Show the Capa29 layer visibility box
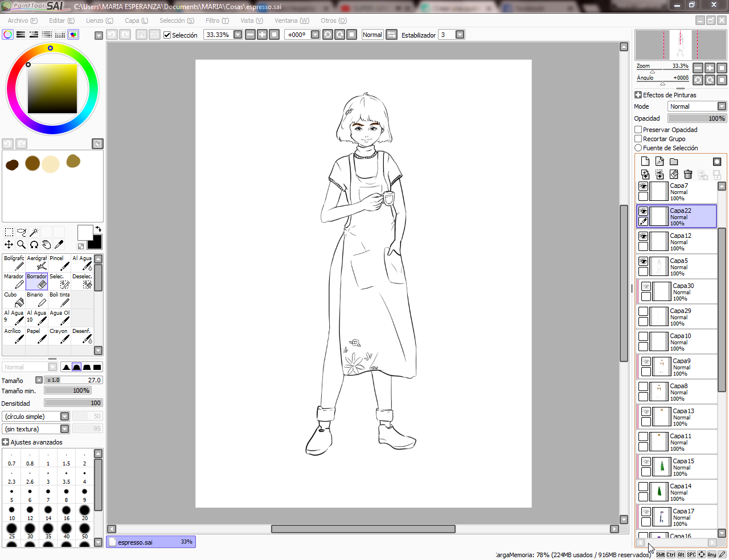729x560 pixels. [644, 312]
